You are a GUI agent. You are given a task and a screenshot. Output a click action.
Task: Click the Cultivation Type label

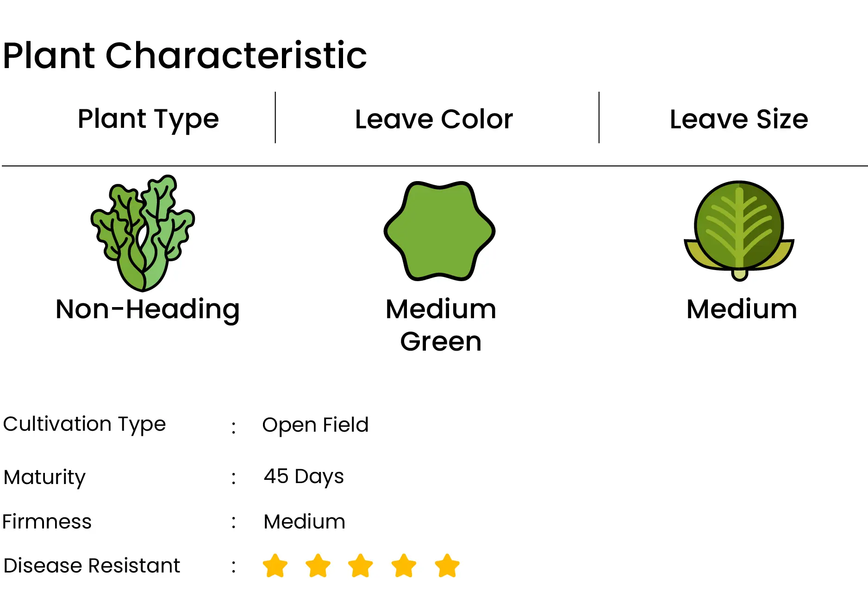click(84, 425)
